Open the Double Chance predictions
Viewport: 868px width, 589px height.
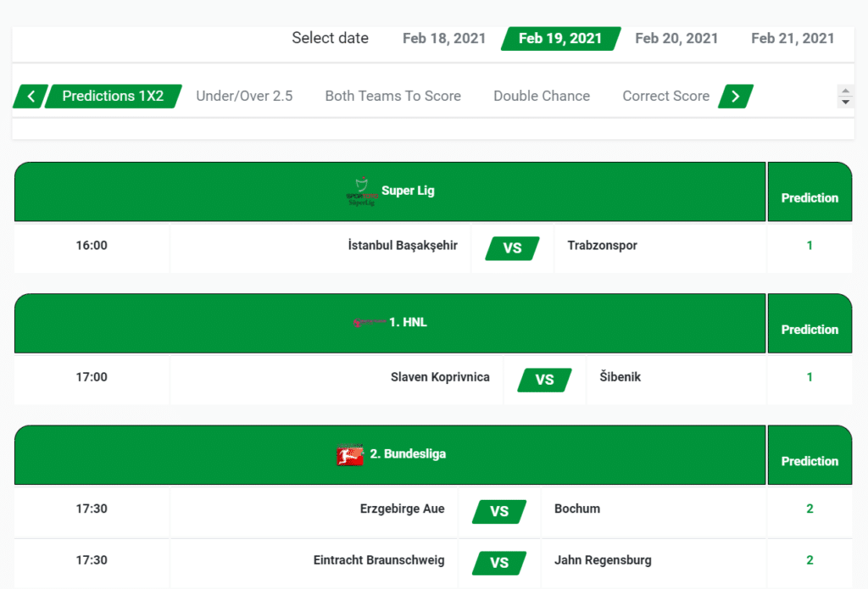coord(542,96)
